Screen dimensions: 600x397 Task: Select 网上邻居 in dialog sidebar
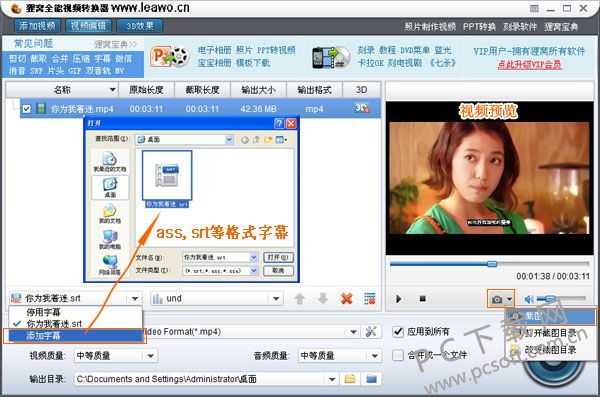tap(110, 265)
